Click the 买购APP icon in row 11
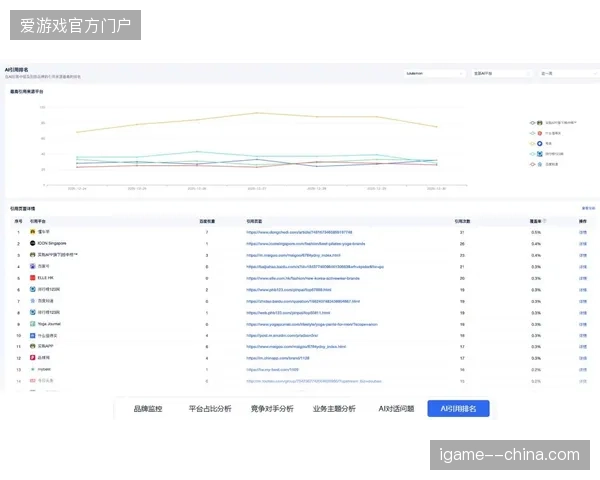This screenshot has width=600, height=480. click(33, 346)
